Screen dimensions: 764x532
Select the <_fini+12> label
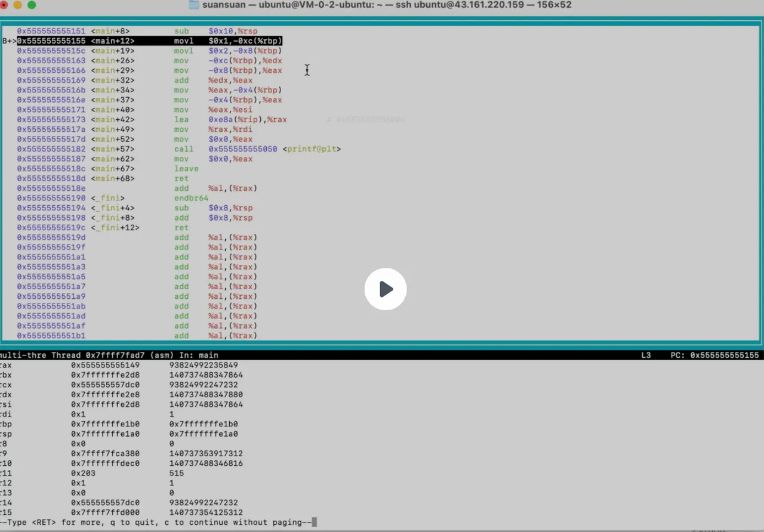coord(115,228)
